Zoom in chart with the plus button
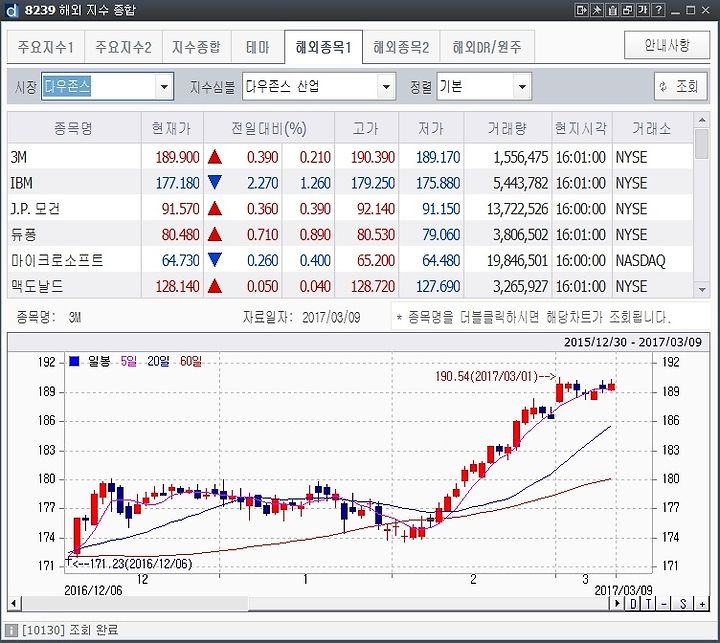This screenshot has height=643, width=720. (702, 604)
